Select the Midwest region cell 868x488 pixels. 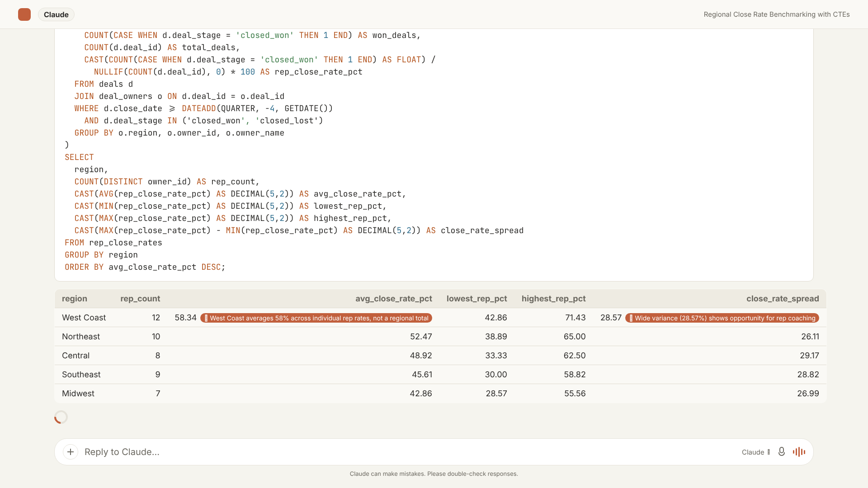click(78, 394)
